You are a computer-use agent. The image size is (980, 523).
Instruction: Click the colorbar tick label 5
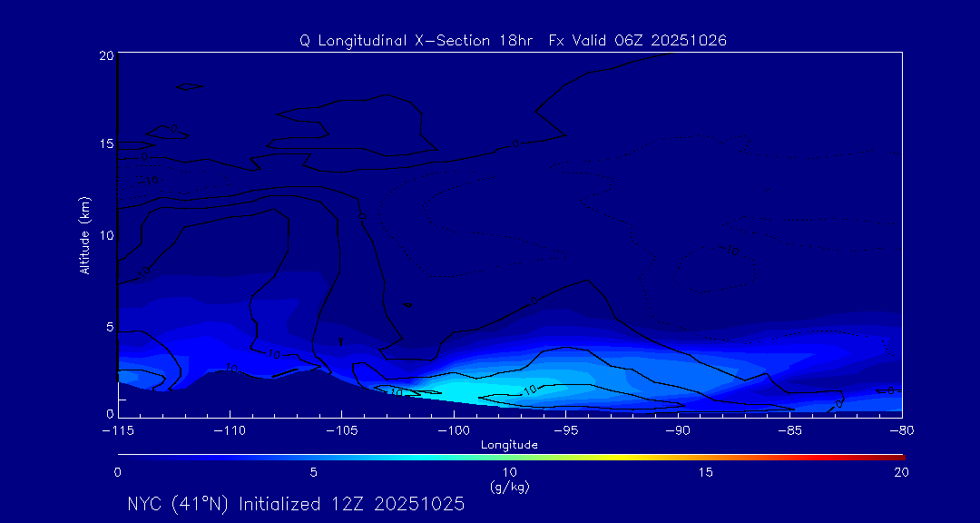pos(313,472)
